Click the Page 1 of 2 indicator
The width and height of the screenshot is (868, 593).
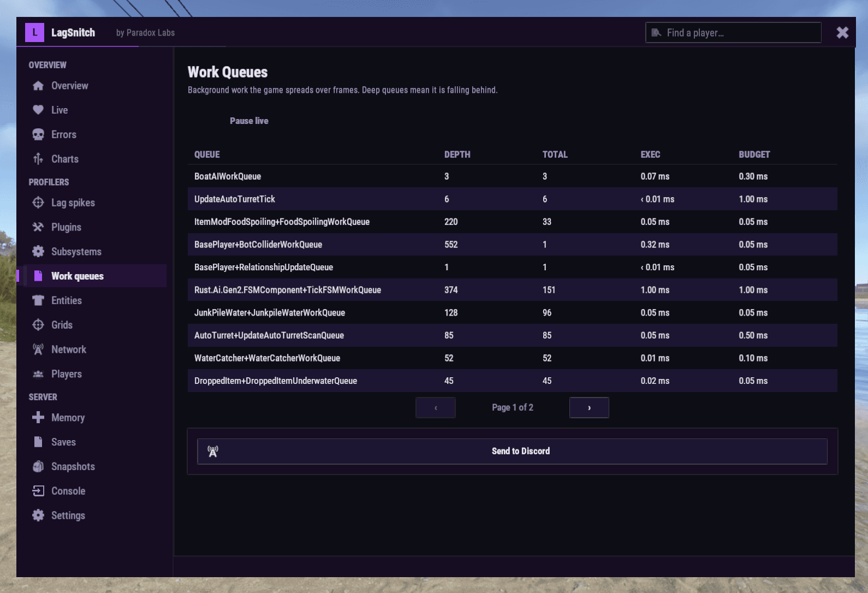click(512, 407)
